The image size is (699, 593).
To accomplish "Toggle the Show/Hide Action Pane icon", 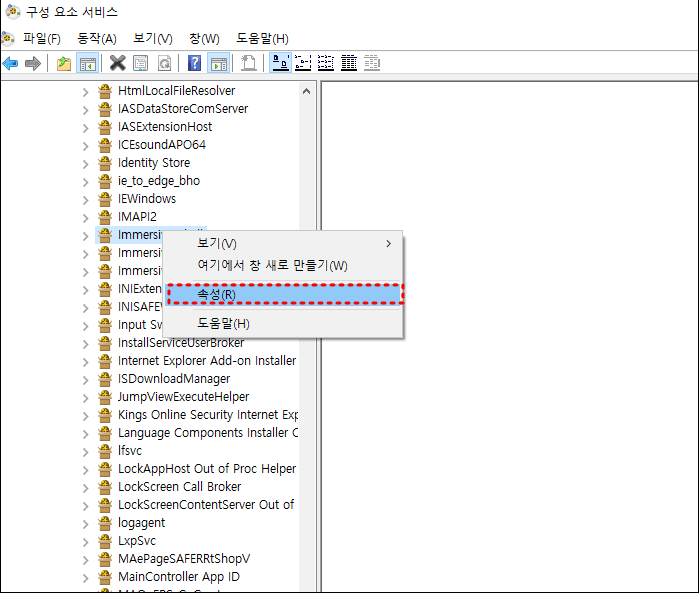I will pyautogui.click(x=217, y=63).
